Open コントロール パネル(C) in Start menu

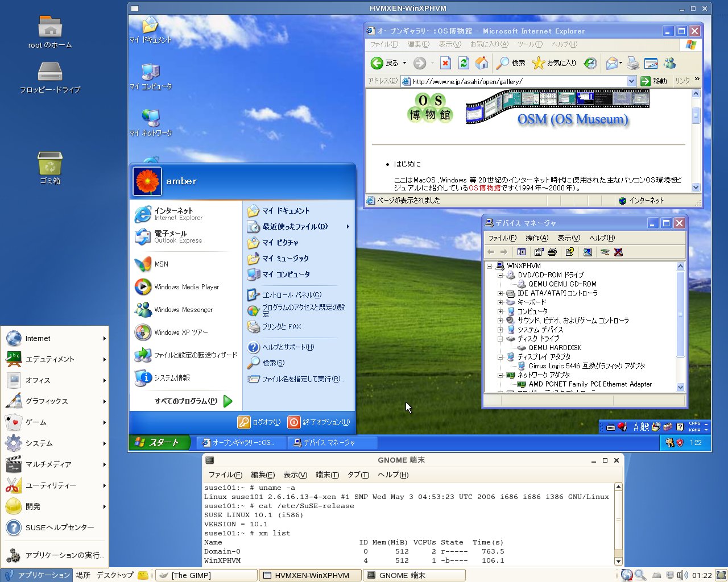coord(285,295)
